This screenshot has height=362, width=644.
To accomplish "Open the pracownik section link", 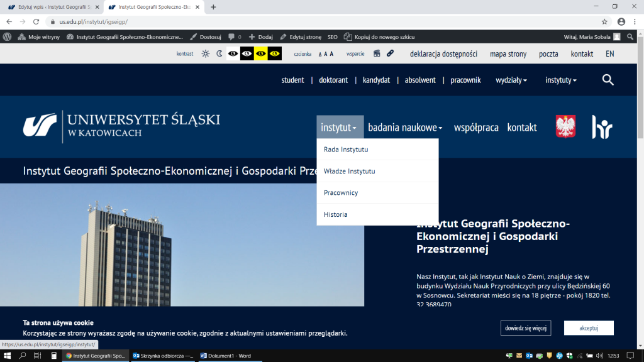I will click(466, 80).
